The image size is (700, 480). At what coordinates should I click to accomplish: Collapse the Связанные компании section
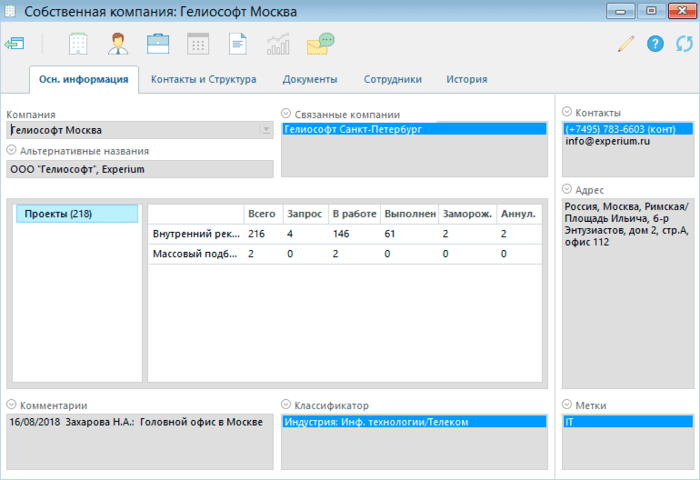286,113
